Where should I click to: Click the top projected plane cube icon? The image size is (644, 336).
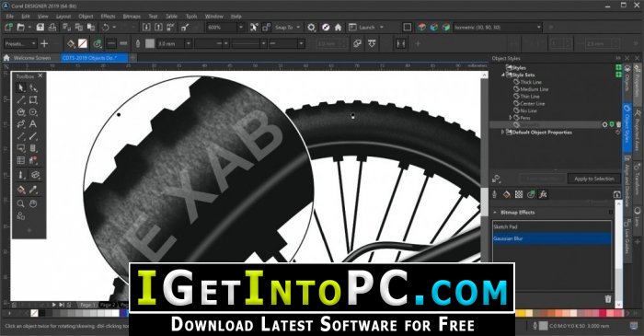click(421, 28)
